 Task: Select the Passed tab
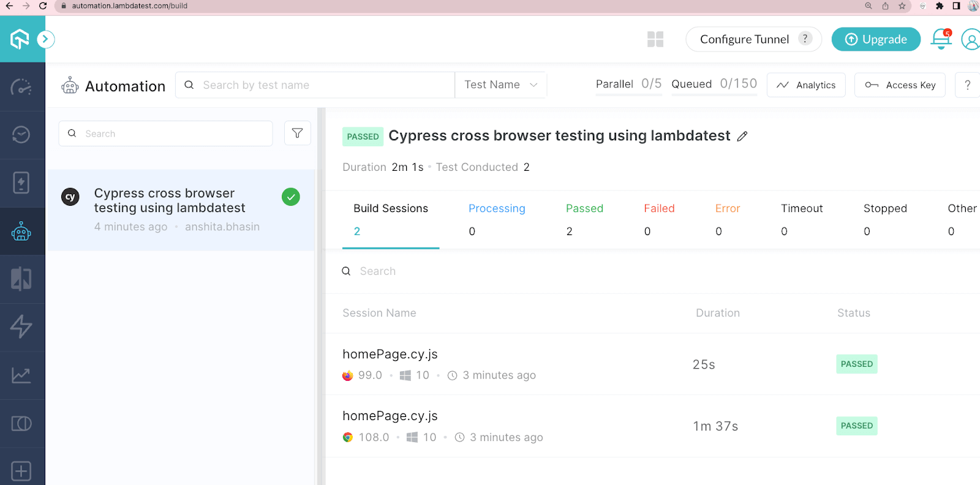584,219
